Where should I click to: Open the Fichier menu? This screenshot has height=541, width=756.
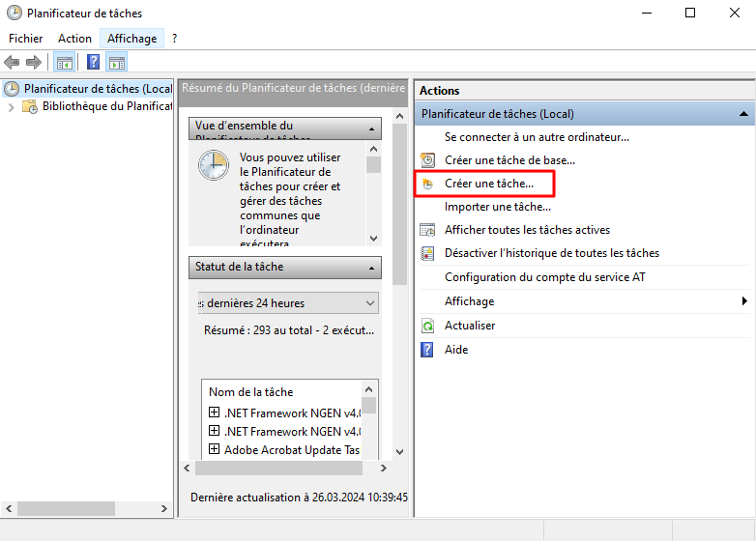(26, 39)
